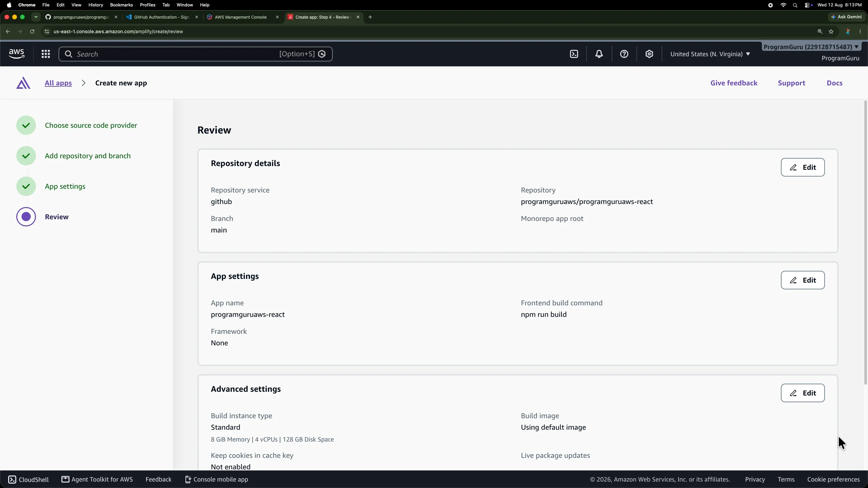The height and width of the screenshot is (488, 868).
Task: Click Give feedback link
Action: (734, 83)
